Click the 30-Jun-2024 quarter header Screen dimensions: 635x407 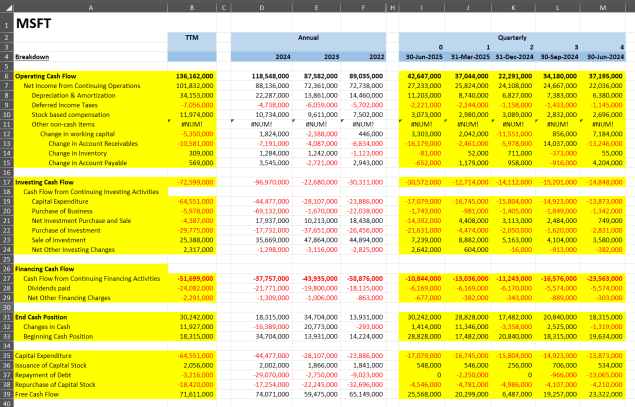tap(603, 57)
